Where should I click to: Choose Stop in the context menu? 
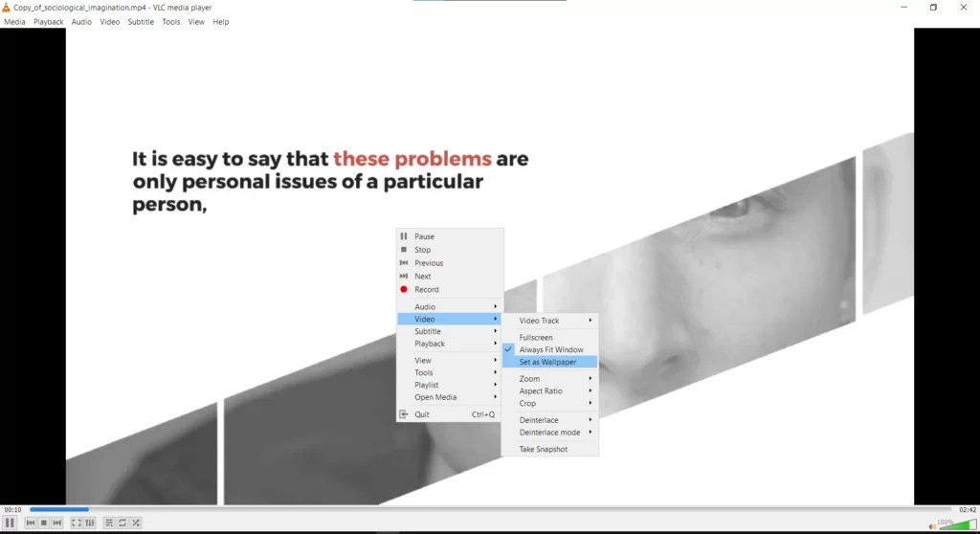pyautogui.click(x=450, y=250)
